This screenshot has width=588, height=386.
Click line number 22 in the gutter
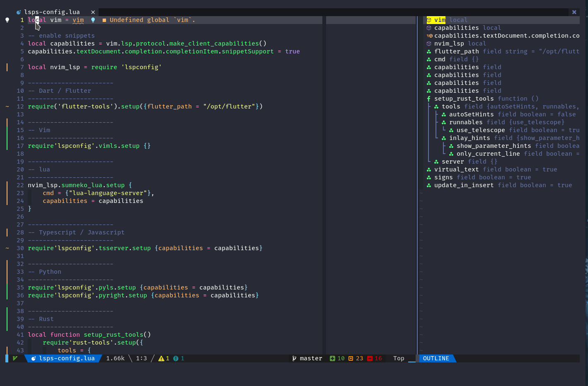(x=20, y=185)
